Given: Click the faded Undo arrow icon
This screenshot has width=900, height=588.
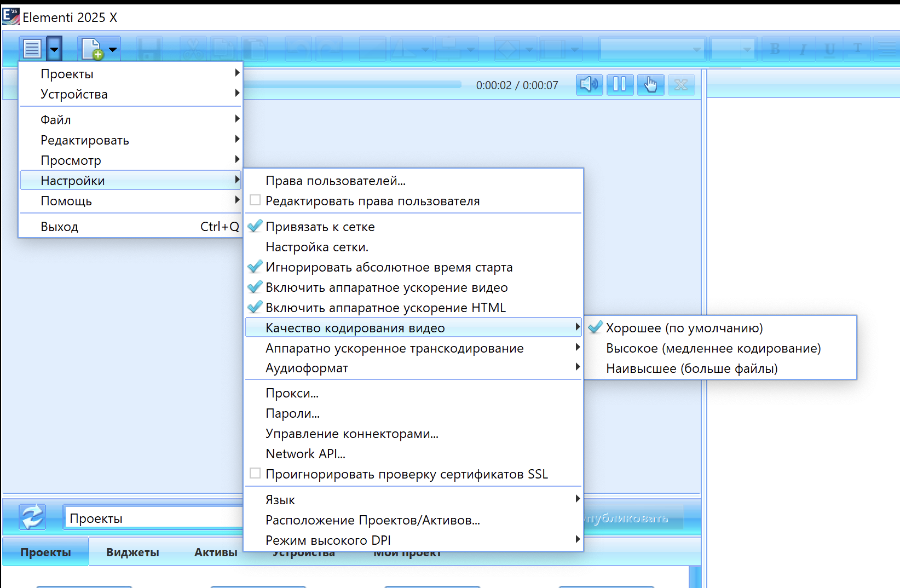Looking at the screenshot, I should click(x=298, y=49).
